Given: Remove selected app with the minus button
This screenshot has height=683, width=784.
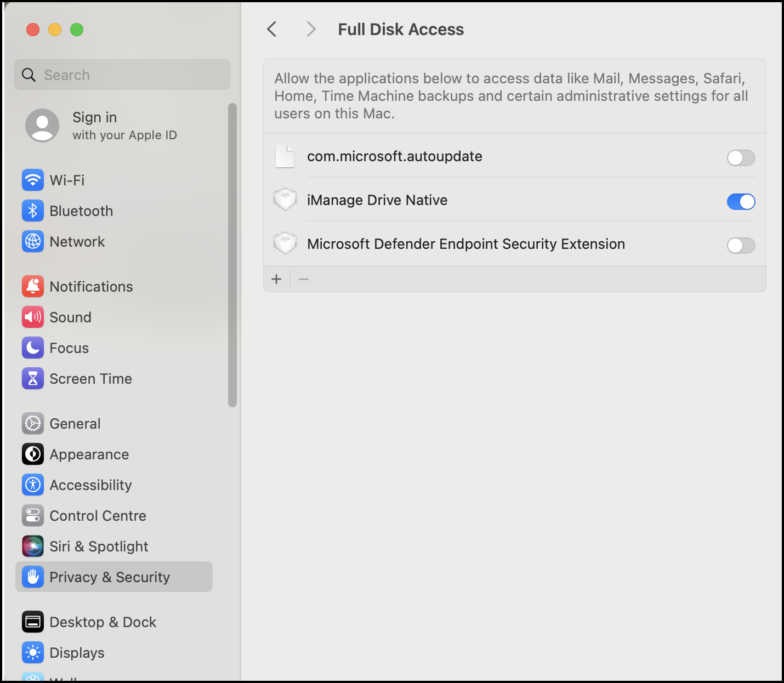Looking at the screenshot, I should click(304, 279).
